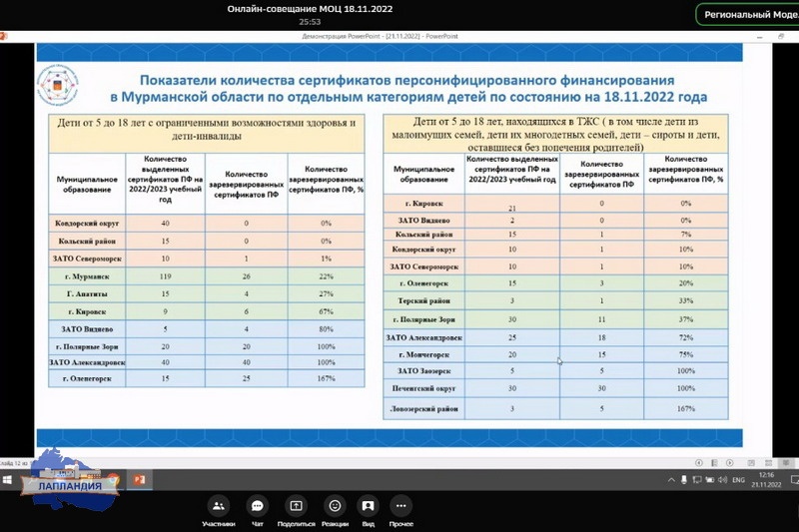The image size is (799, 532).
Task: Click the 67% cell in left table
Action: (x=327, y=311)
